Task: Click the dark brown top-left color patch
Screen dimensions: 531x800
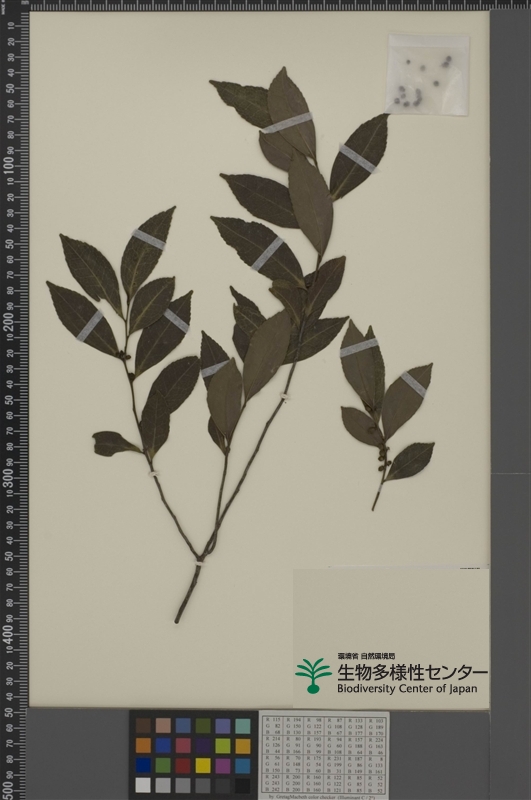Action: pyautogui.click(x=143, y=726)
